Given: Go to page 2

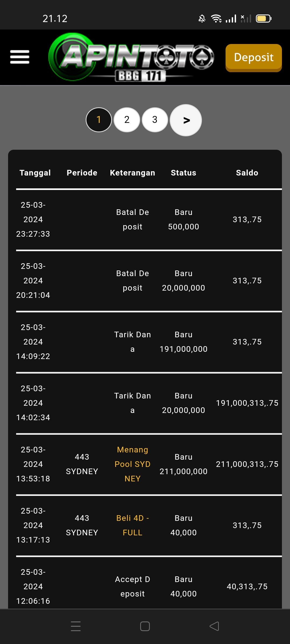Looking at the screenshot, I should pyautogui.click(x=127, y=120).
